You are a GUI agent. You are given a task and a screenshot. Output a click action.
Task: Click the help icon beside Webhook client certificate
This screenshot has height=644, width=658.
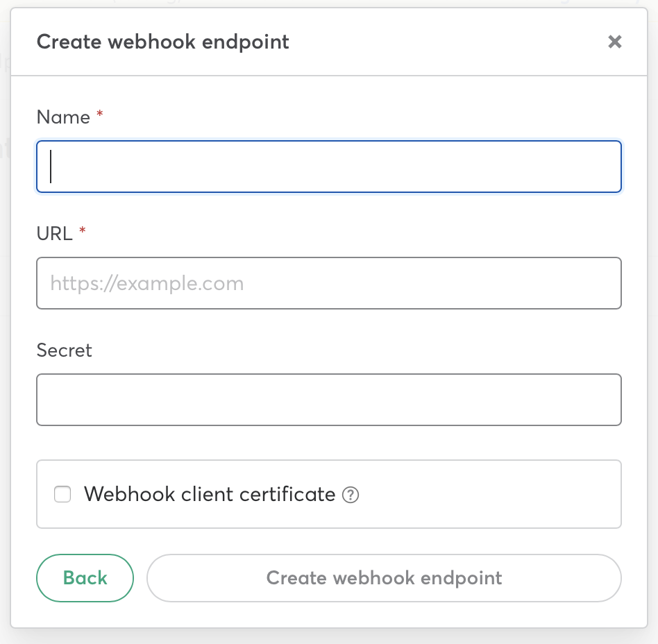351,495
